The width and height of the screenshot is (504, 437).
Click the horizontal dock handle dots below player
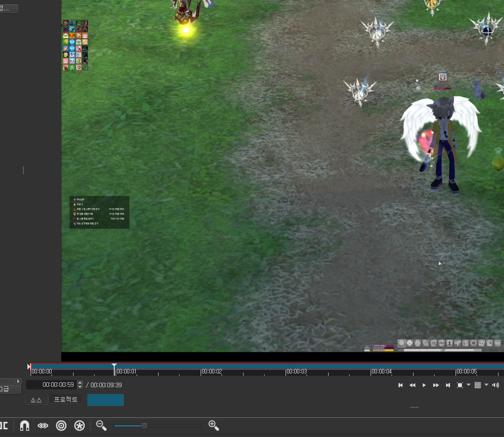point(414,407)
